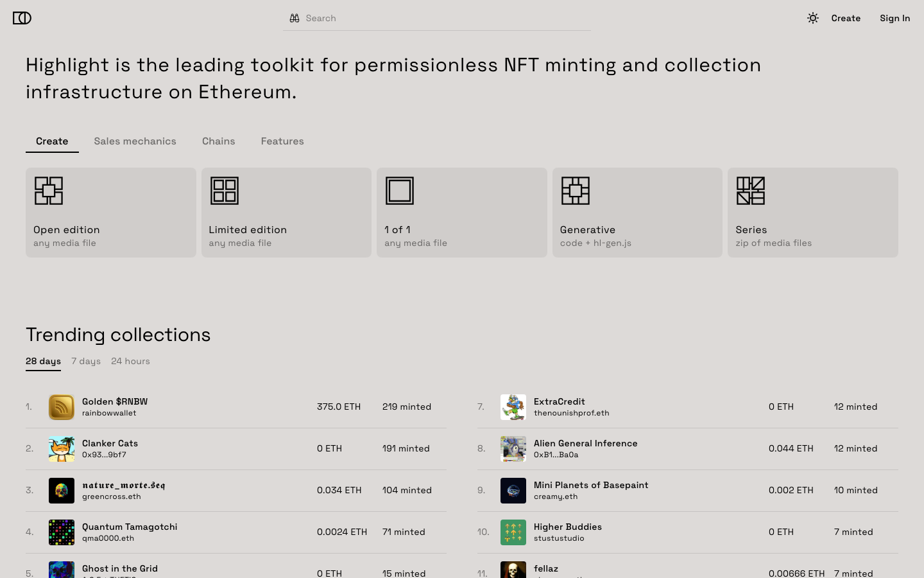
Task: Click creator greencross.eth
Action: coord(112,496)
